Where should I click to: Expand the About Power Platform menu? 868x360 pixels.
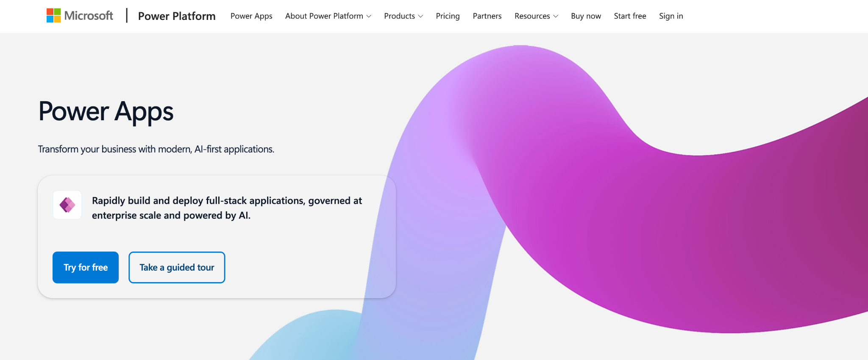328,16
